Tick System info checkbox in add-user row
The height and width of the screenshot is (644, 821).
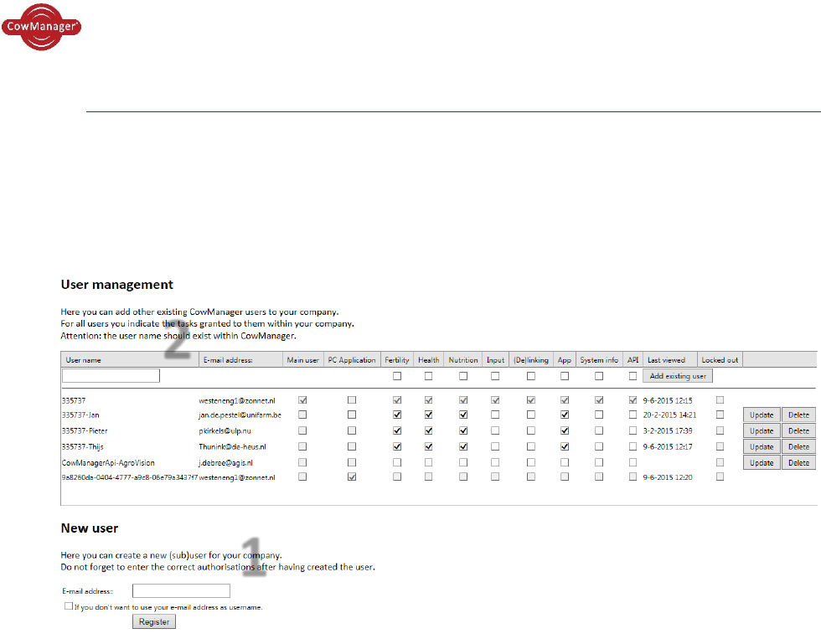(x=599, y=376)
